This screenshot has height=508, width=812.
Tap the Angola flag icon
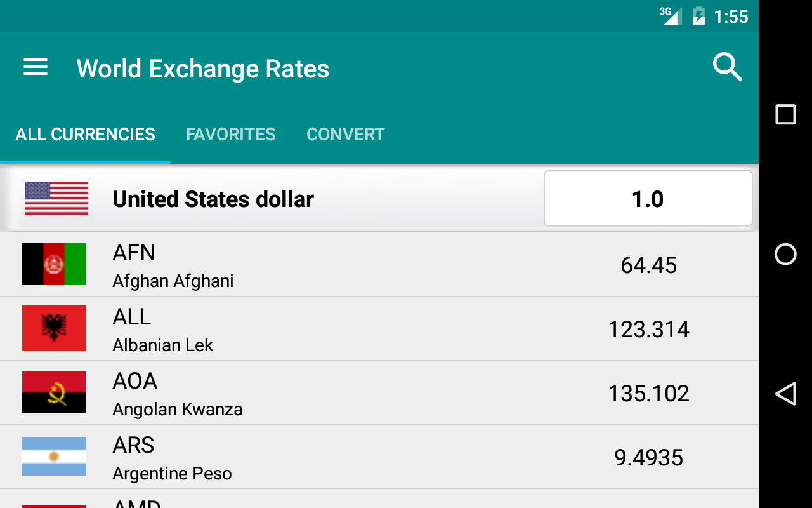coord(54,392)
